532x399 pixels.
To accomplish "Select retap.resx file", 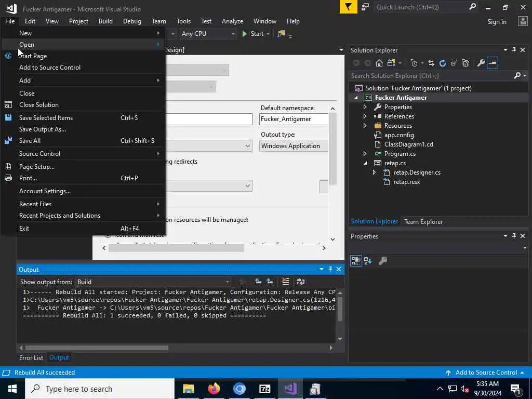I will [406, 182].
